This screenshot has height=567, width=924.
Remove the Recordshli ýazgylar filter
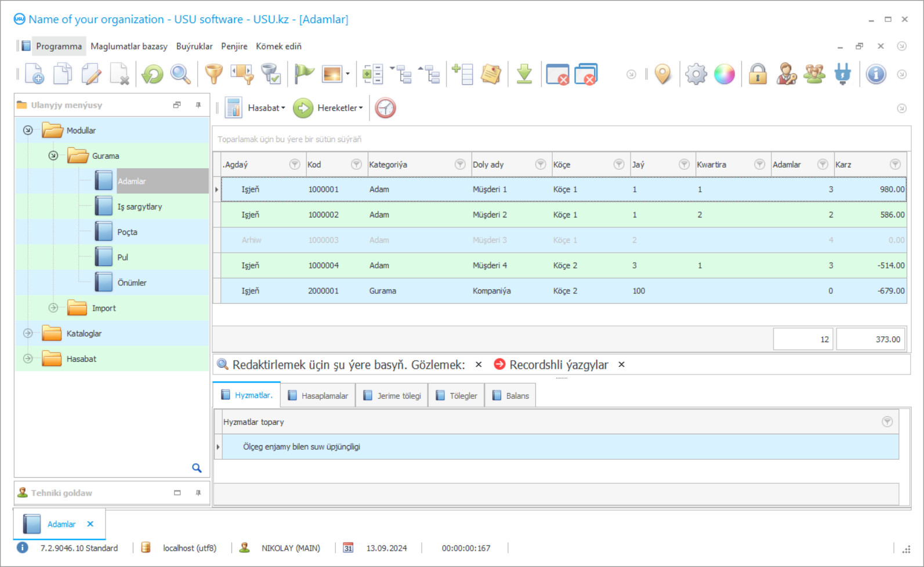pos(621,365)
